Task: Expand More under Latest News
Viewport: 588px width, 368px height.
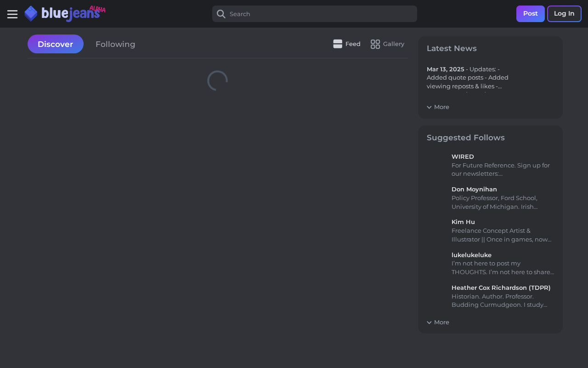Action: (x=438, y=107)
